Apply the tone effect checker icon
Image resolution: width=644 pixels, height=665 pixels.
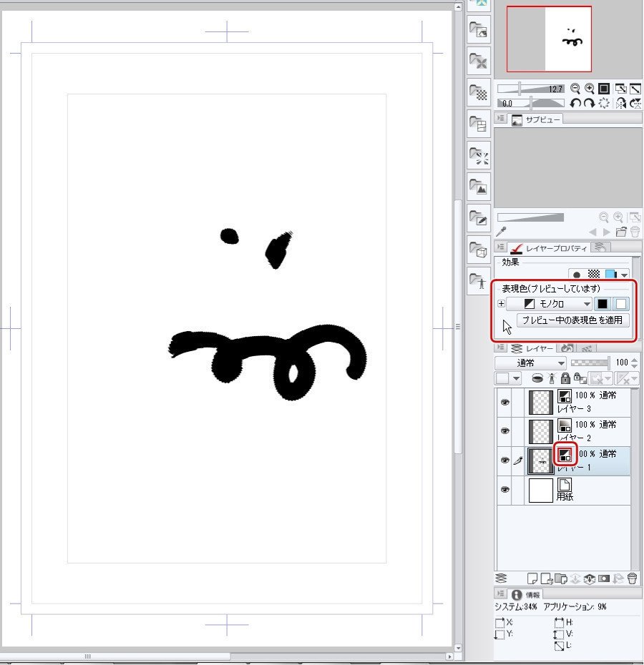[x=593, y=275]
